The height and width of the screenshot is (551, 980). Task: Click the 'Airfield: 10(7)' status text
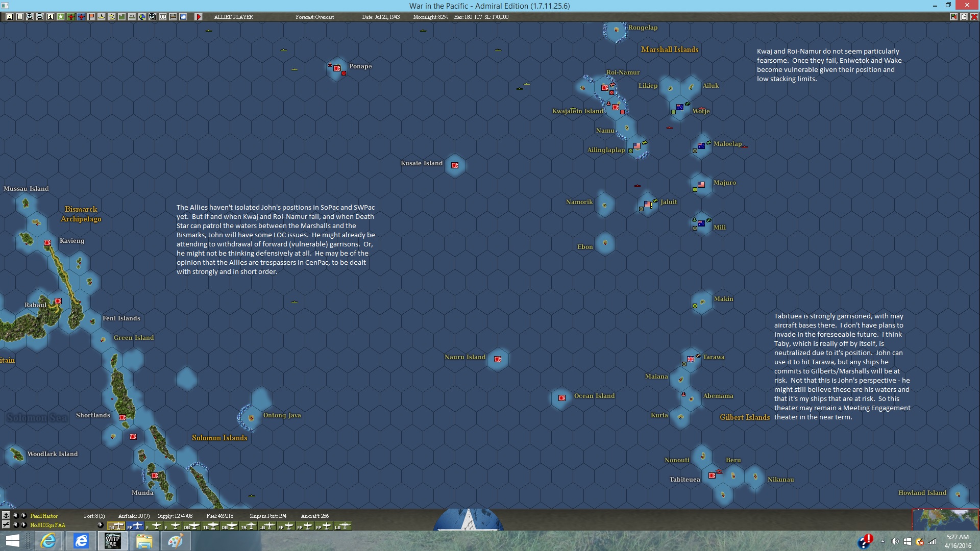[x=134, y=516]
